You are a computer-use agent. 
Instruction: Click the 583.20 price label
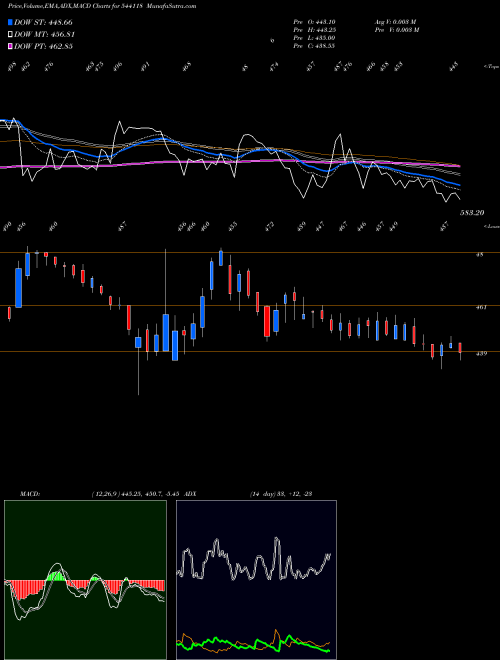click(x=472, y=213)
